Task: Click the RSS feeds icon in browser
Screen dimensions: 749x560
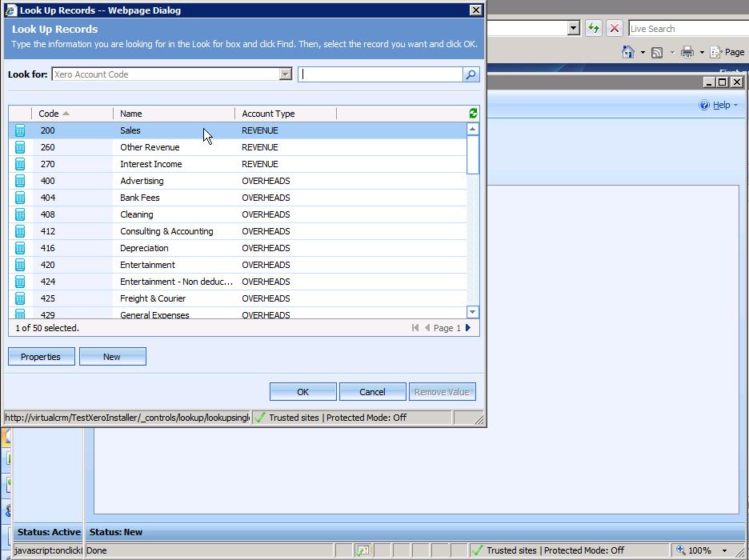Action: (x=657, y=52)
